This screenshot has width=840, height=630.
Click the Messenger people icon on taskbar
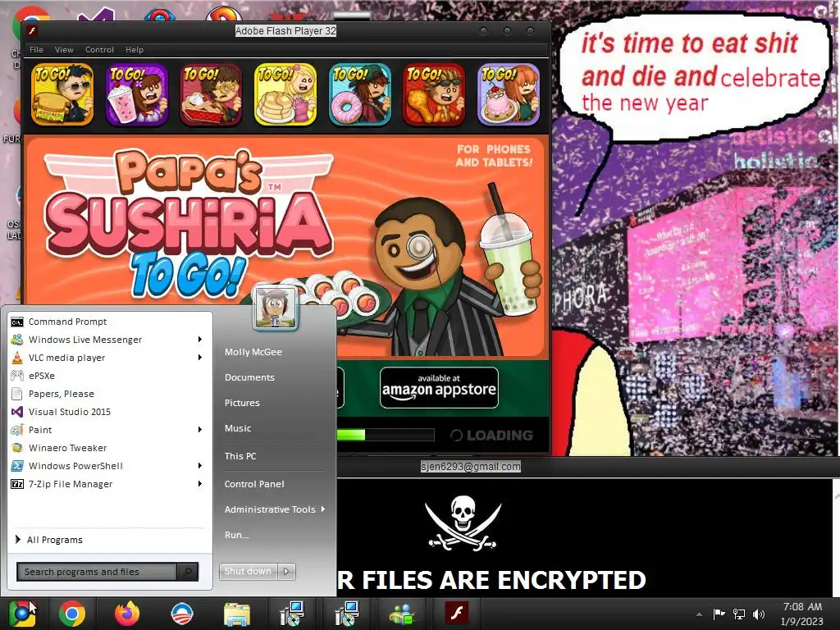(402, 614)
